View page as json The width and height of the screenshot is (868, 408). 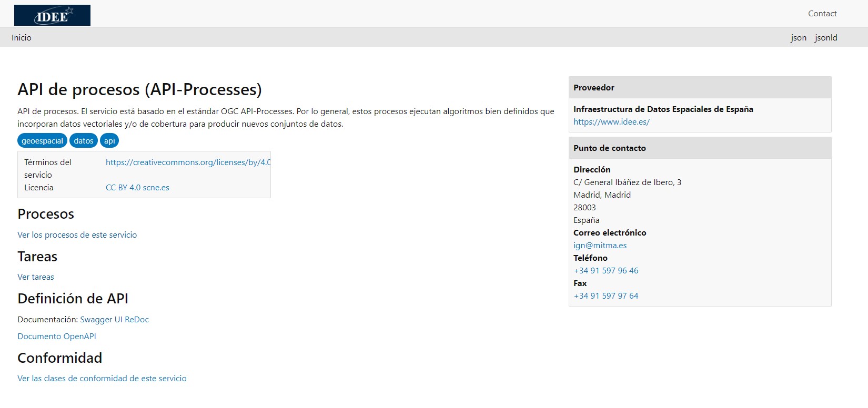799,38
